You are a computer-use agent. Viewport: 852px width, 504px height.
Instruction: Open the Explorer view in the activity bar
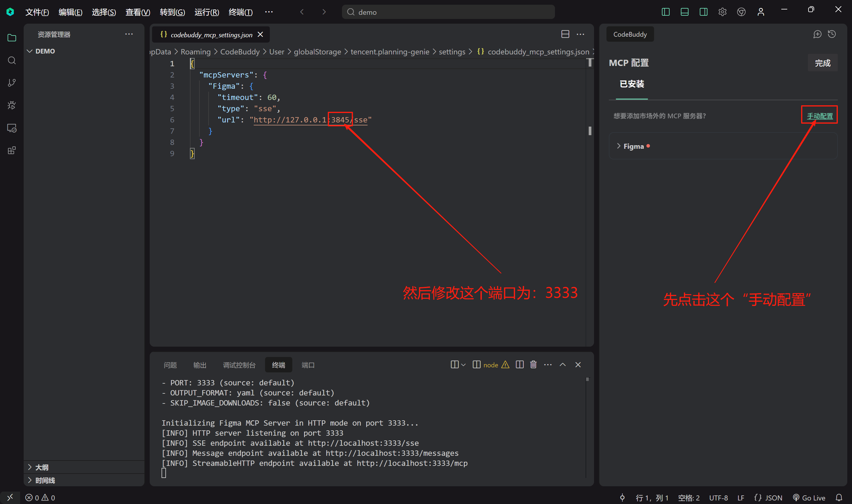[x=12, y=38]
